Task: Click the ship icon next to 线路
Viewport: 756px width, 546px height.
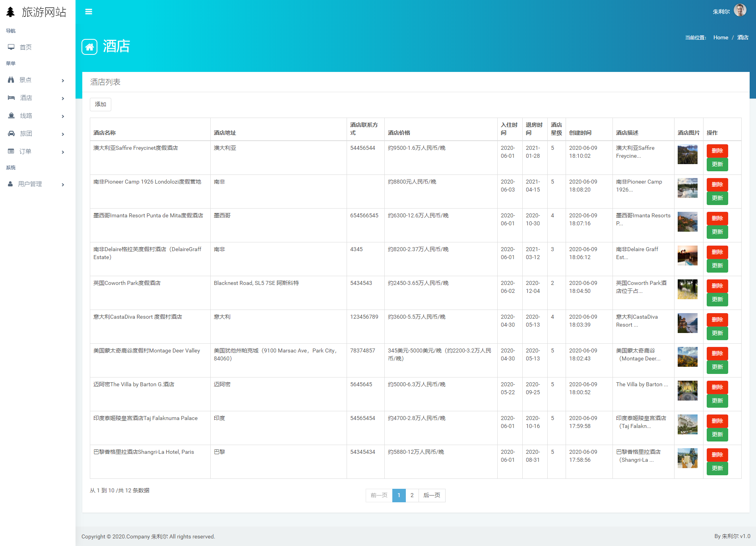Action: tap(11, 116)
